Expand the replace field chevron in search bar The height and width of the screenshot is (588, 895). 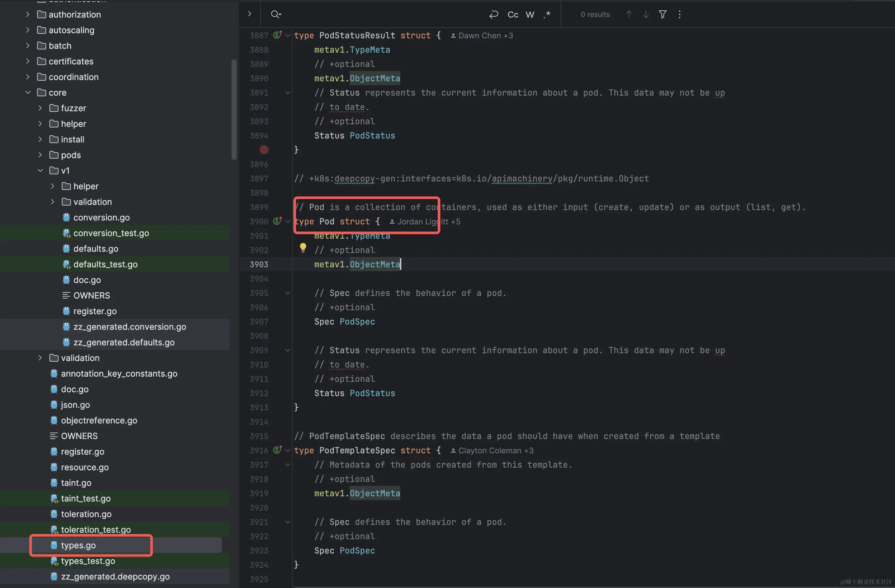(x=249, y=14)
